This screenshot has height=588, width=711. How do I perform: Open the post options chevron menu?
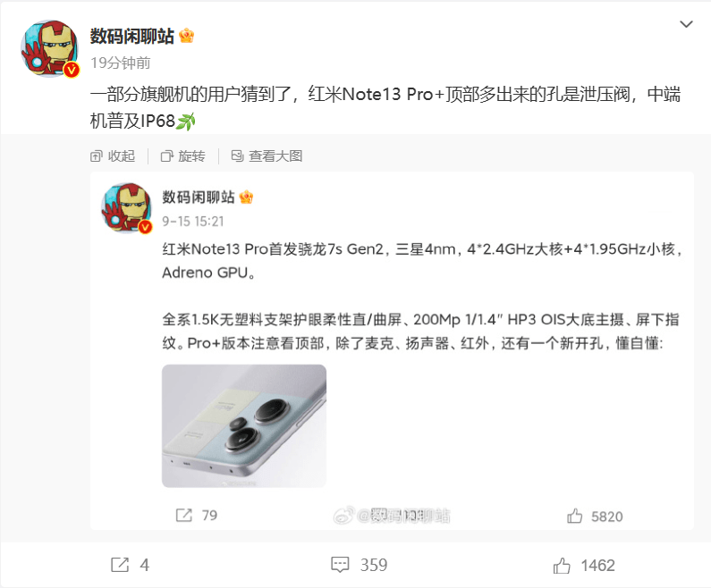686,24
